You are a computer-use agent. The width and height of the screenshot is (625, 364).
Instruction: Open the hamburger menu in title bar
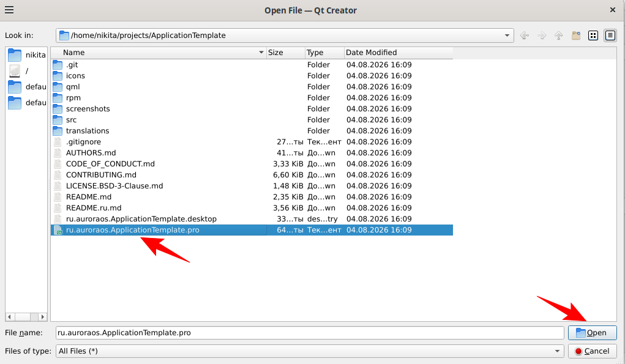[x=9, y=10]
